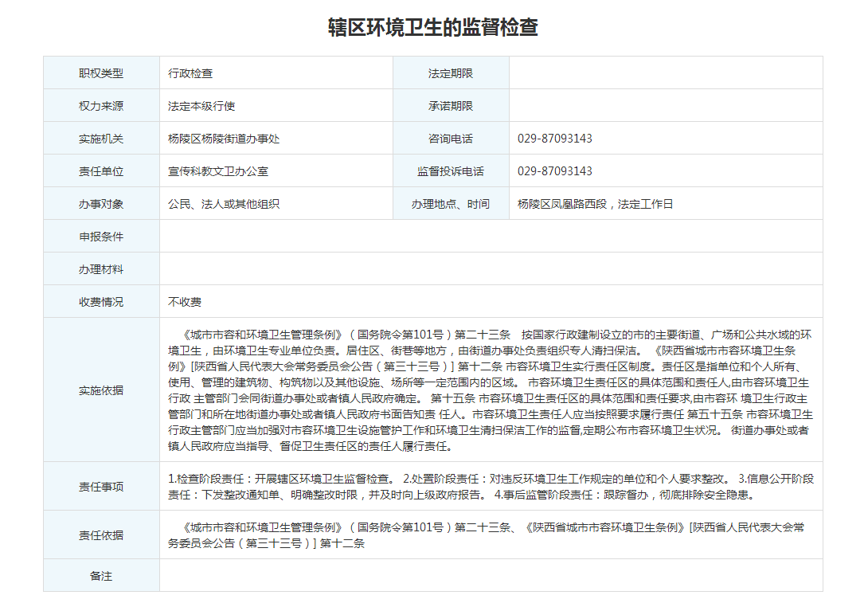
Task: Click the 备注 label cell
Action: [x=101, y=575]
